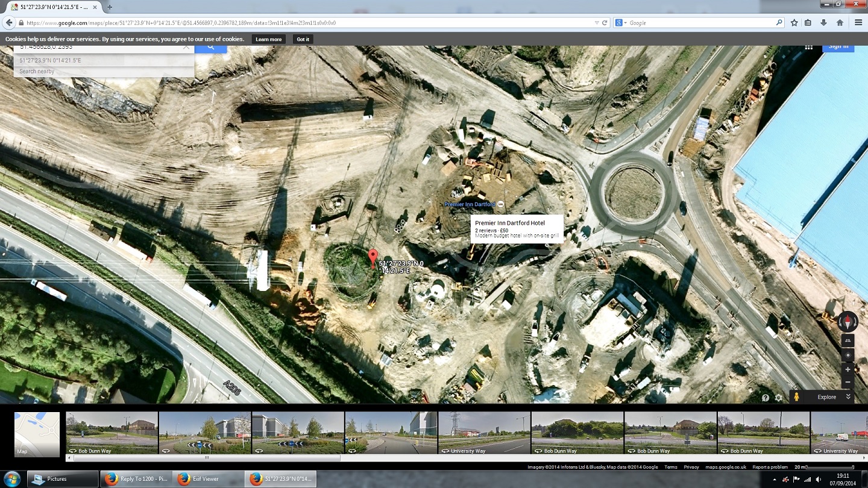Screen dimensions: 868x488
Task: Dismiss cookie notice with Got it
Action: (303, 39)
